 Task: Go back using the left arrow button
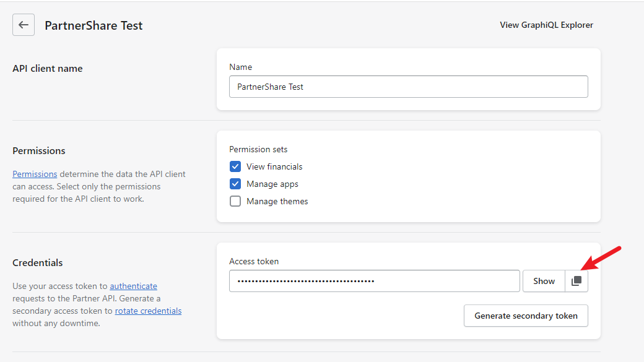(24, 25)
